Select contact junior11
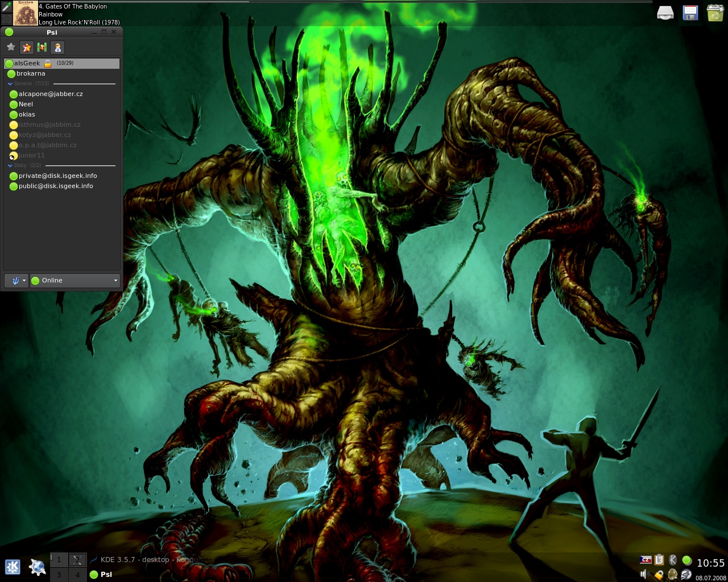The image size is (728, 582). coord(61,155)
